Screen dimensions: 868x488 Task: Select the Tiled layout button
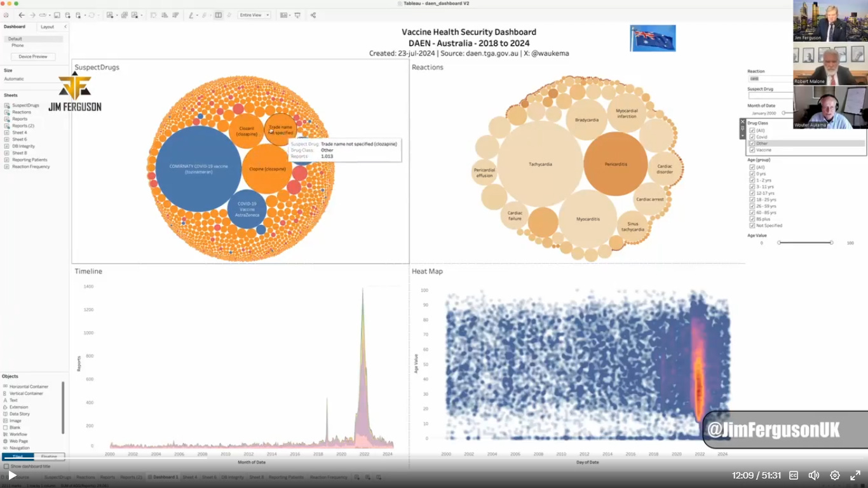click(18, 457)
